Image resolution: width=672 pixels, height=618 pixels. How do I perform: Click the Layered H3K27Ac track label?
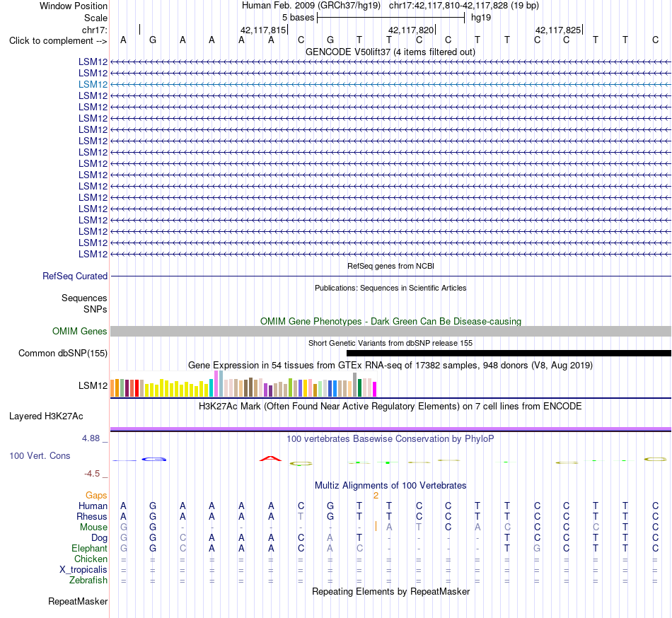46,416
